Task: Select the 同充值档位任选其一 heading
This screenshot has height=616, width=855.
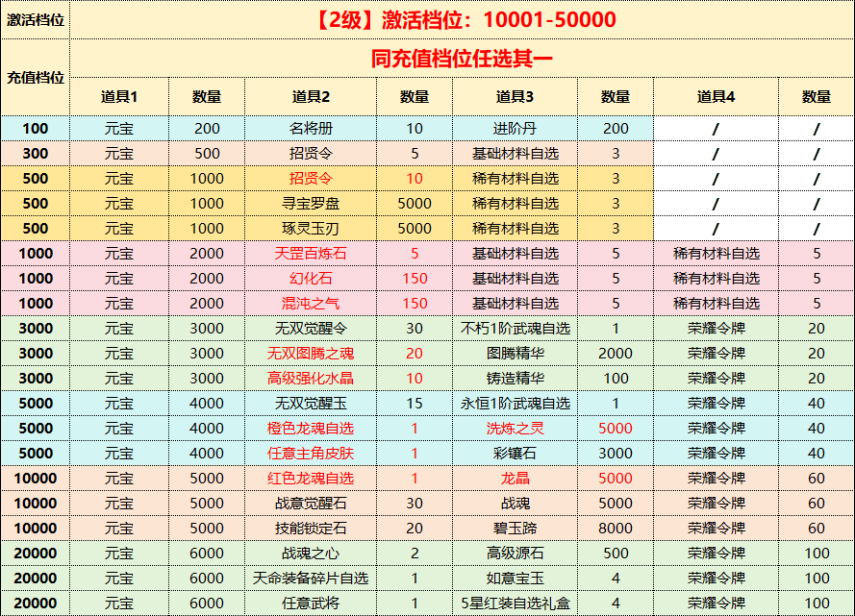Action: (x=462, y=59)
